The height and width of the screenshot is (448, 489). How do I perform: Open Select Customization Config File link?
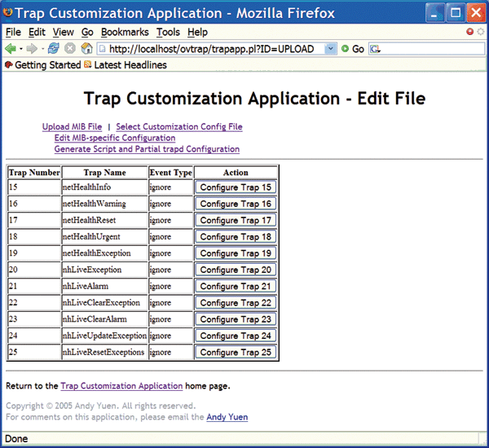[178, 127]
